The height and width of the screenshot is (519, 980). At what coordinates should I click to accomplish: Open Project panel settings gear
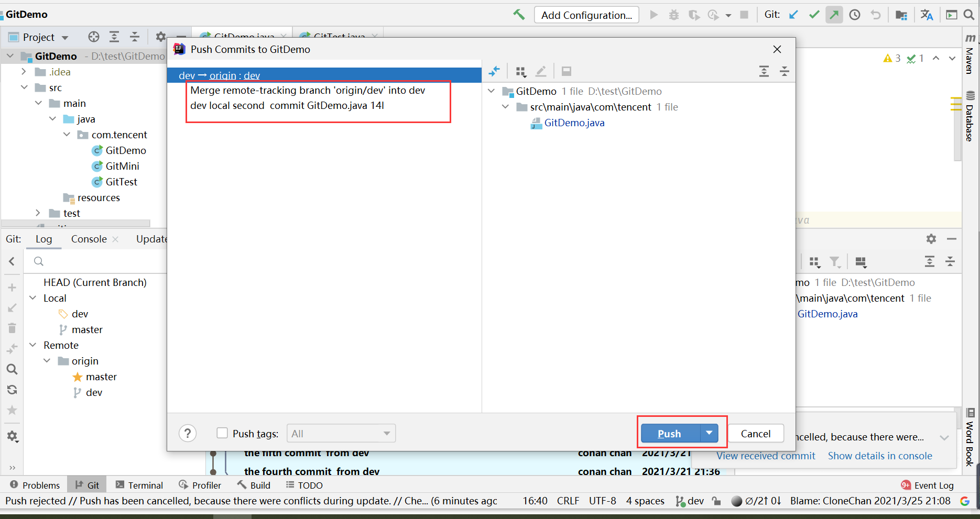pos(161,37)
